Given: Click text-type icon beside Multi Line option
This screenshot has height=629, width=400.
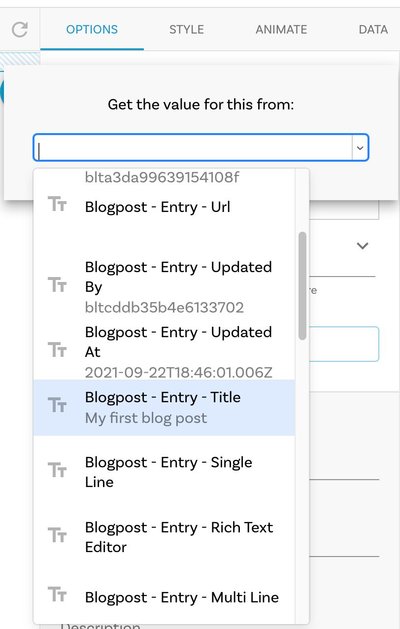Looking at the screenshot, I should click(x=57, y=595).
